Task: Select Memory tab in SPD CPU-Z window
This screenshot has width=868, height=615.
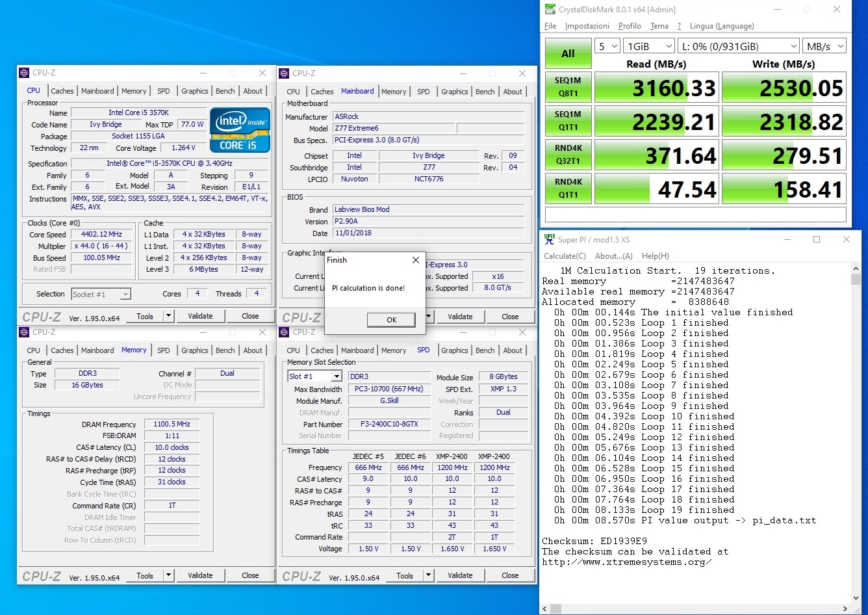Action: click(394, 350)
